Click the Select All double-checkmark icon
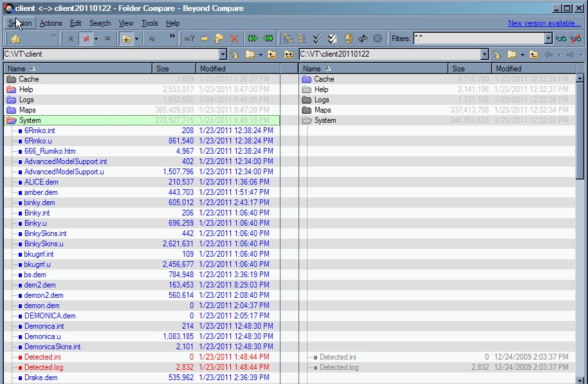 click(x=317, y=39)
